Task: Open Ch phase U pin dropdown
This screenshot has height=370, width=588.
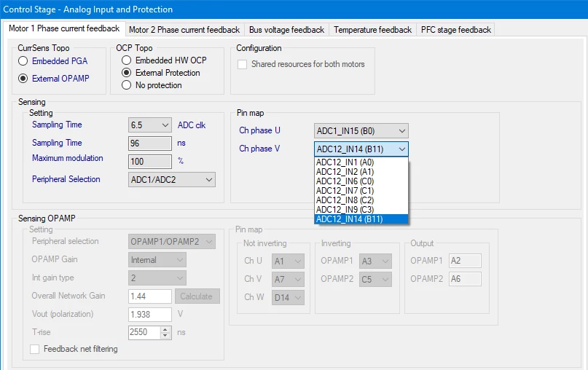Action: (x=361, y=131)
